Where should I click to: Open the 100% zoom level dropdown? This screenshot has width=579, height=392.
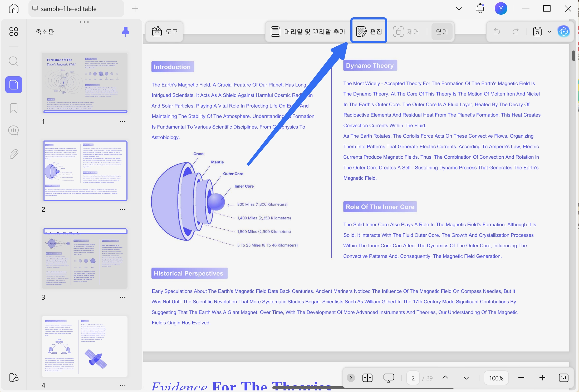[496, 378]
